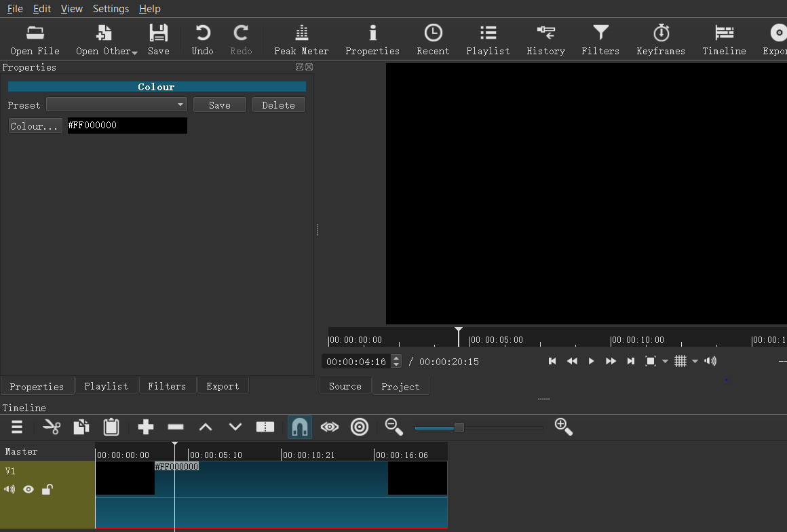Lock the V1 track
The height and width of the screenshot is (532, 787).
pos(47,489)
